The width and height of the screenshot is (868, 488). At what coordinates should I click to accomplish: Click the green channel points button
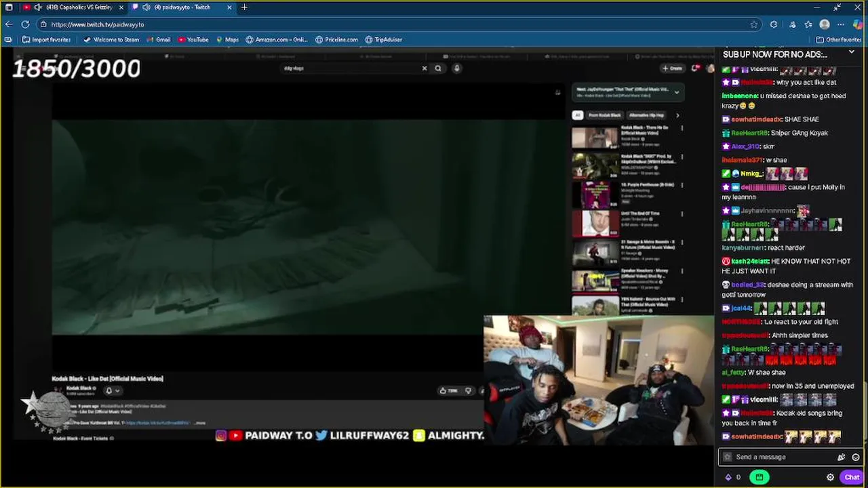(x=759, y=477)
